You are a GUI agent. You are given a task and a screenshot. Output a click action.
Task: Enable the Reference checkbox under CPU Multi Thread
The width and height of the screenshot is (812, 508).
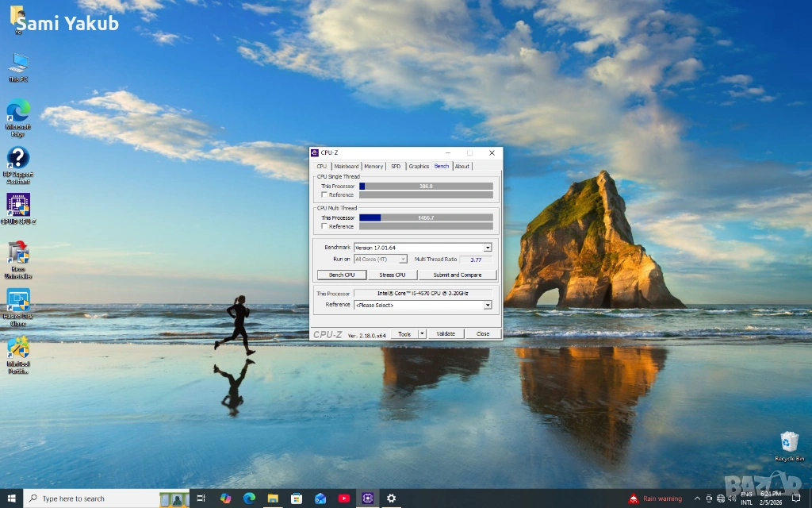(x=324, y=226)
